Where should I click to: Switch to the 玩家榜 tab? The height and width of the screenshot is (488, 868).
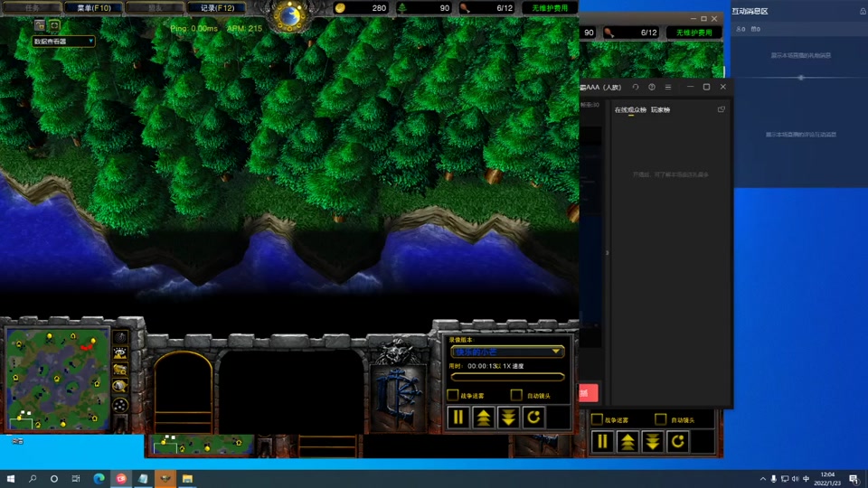[660, 109]
